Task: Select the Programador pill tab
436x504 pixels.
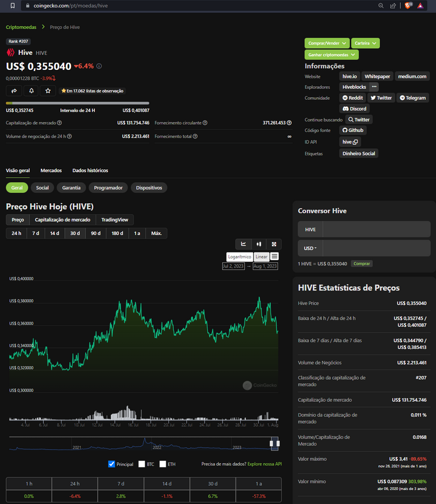Action: (x=108, y=188)
